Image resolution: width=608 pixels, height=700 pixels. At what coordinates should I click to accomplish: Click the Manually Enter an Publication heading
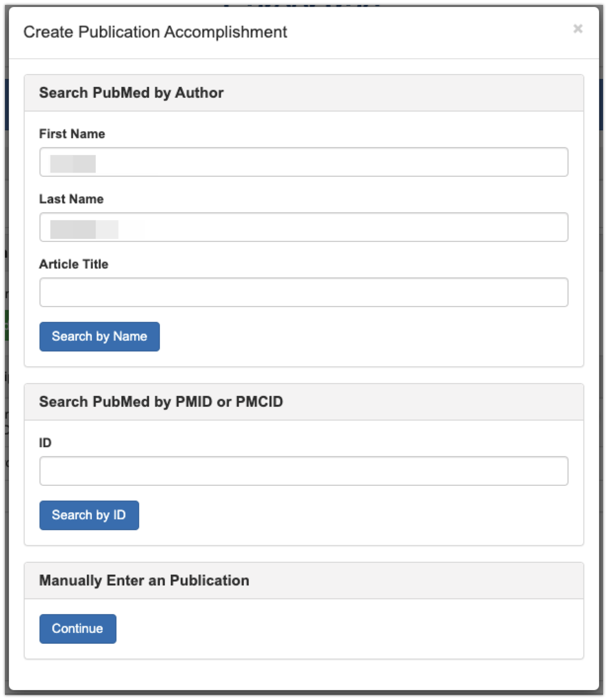[144, 581]
